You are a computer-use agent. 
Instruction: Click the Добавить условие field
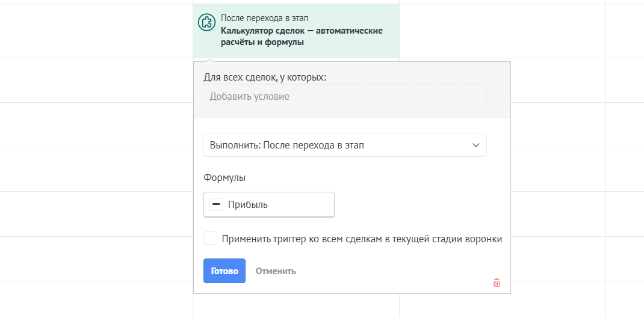(345, 96)
